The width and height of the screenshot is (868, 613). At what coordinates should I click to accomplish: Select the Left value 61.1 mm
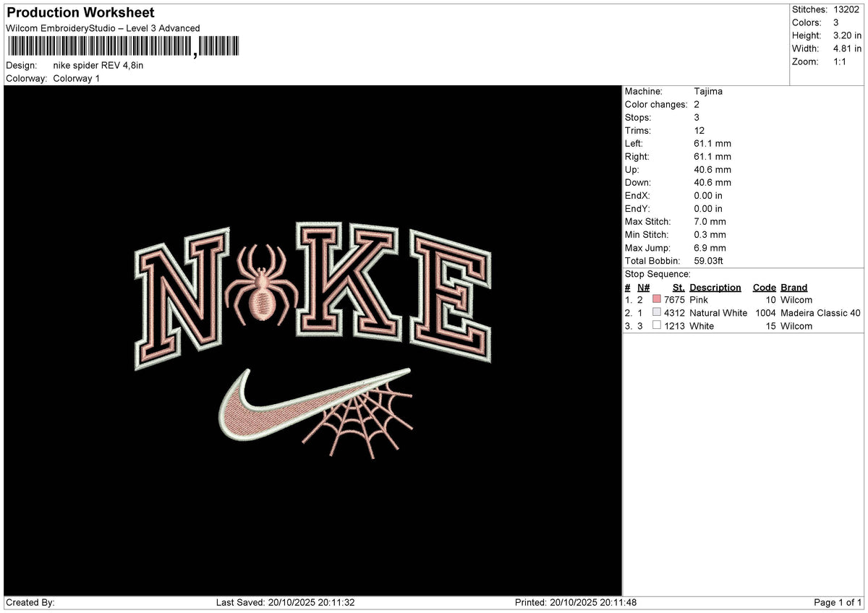(712, 144)
